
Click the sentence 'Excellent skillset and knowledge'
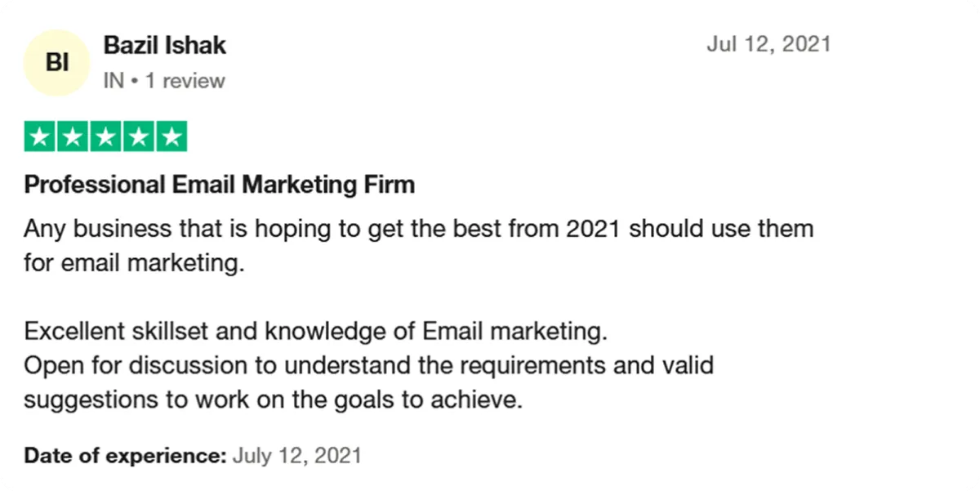[x=317, y=333]
